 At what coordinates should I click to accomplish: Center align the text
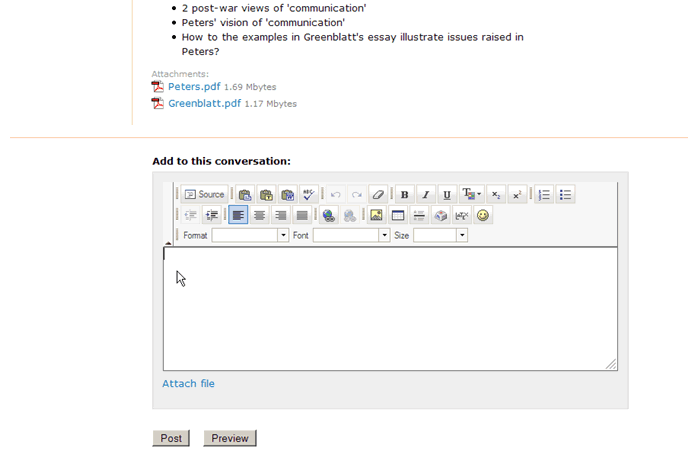pyautogui.click(x=259, y=215)
